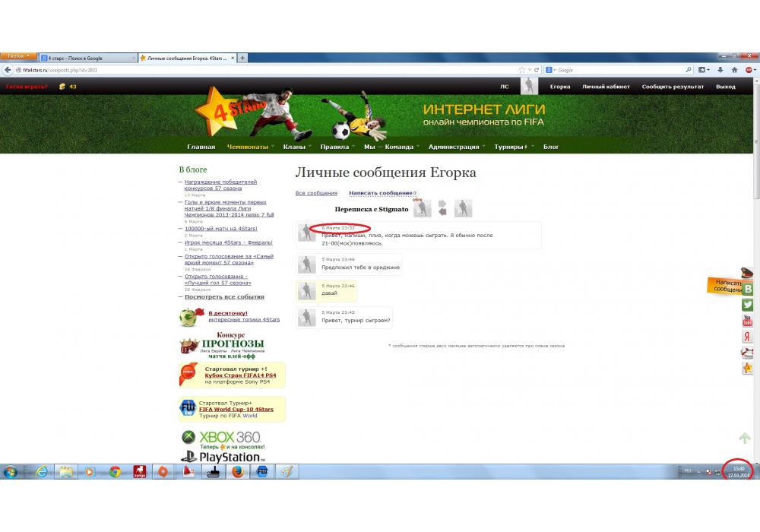The height and width of the screenshot is (532, 760).
Task: Bookmark this page with the star icon
Action: pyautogui.click(x=521, y=70)
